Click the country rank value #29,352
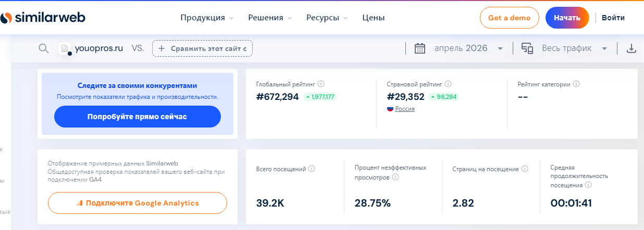Image resolution: width=644 pixels, height=230 pixels. point(405,96)
